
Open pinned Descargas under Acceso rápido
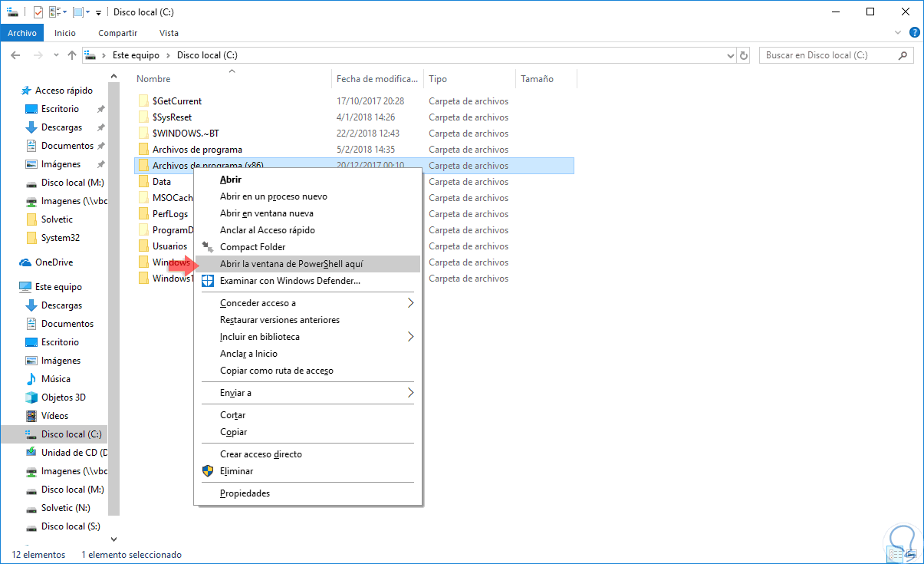coord(62,127)
